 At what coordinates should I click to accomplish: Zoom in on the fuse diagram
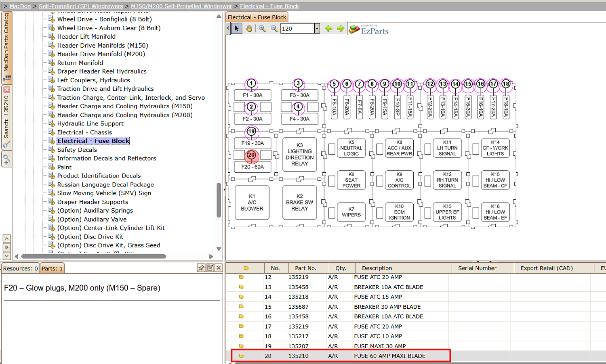point(262,28)
